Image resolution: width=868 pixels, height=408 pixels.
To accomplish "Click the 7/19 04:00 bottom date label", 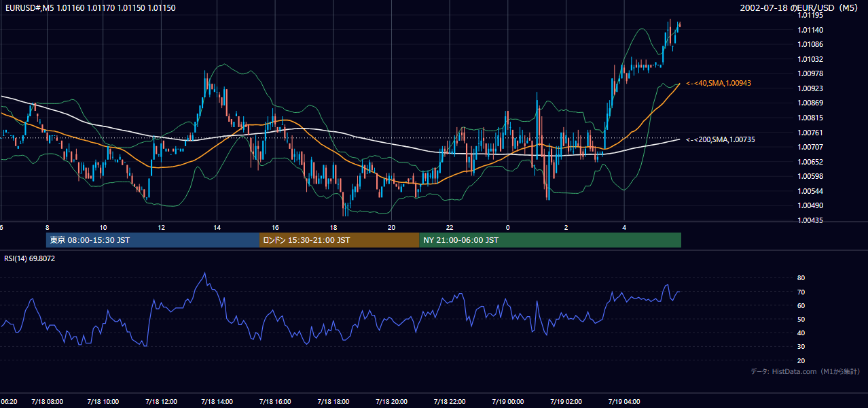I will (x=624, y=402).
